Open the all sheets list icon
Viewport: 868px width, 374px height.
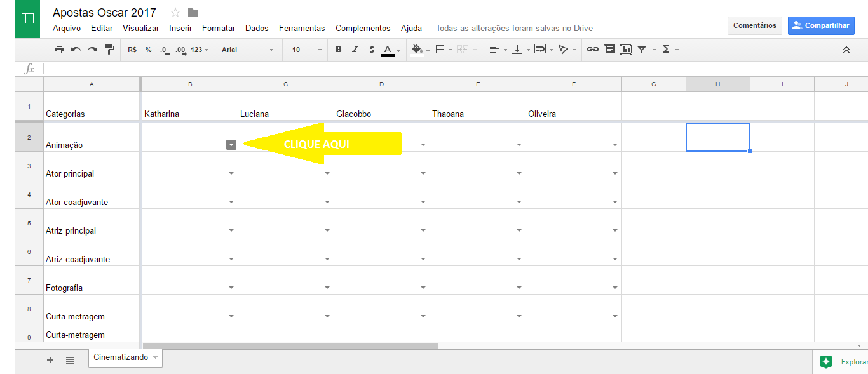(x=70, y=360)
